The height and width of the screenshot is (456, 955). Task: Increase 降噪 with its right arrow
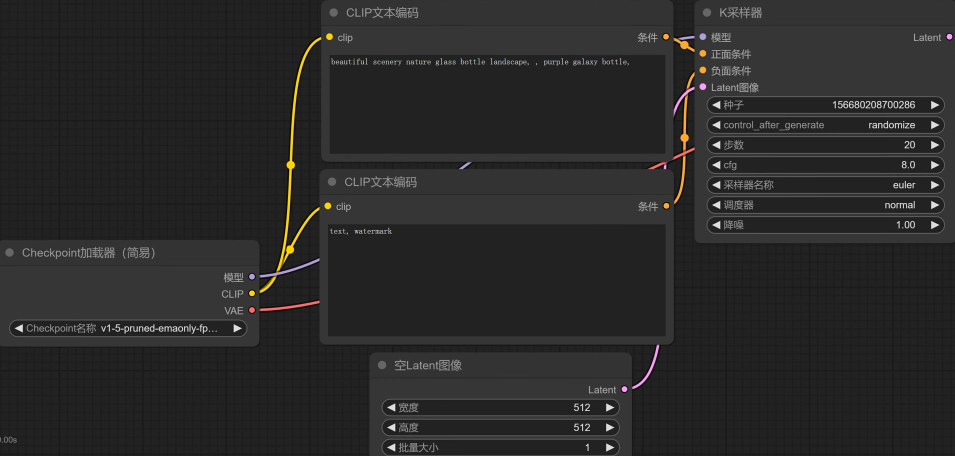[934, 225]
